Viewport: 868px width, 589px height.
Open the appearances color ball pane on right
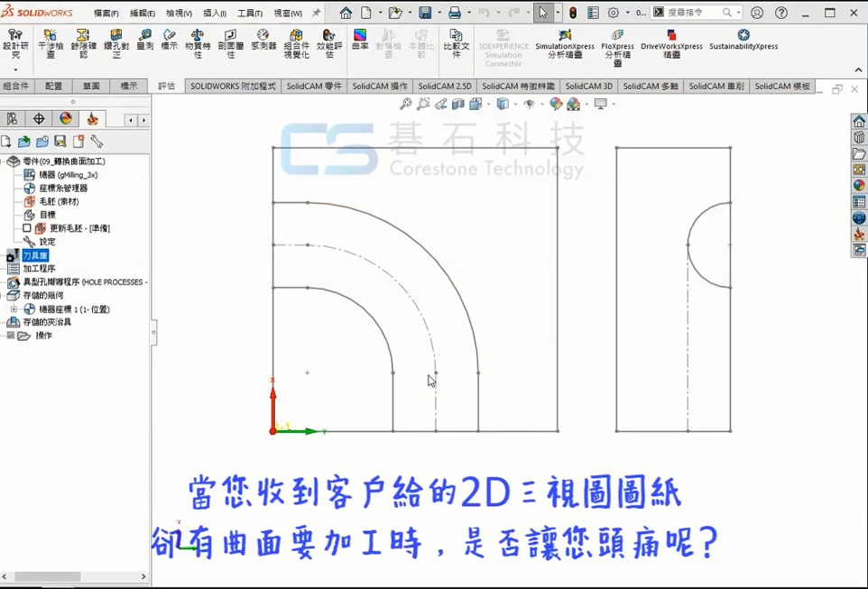[859, 185]
